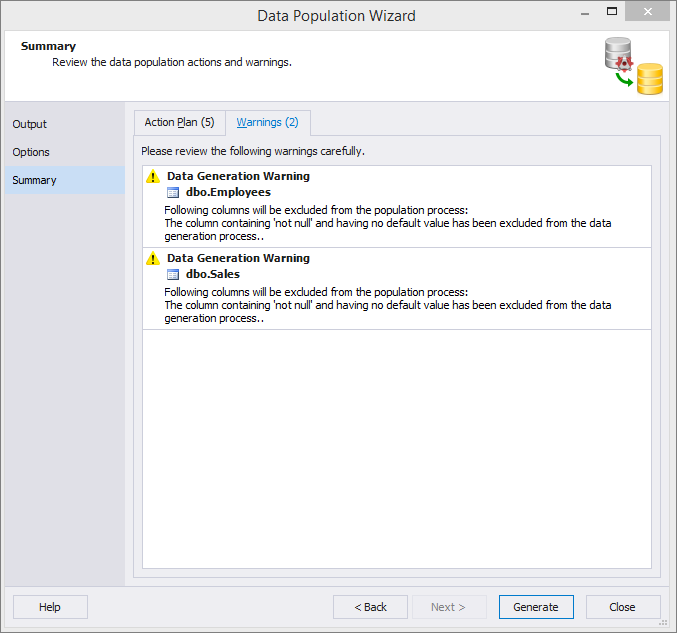Screen dimensions: 677x633
Task: Switch to the Warnings (2) tab
Action: point(267,123)
